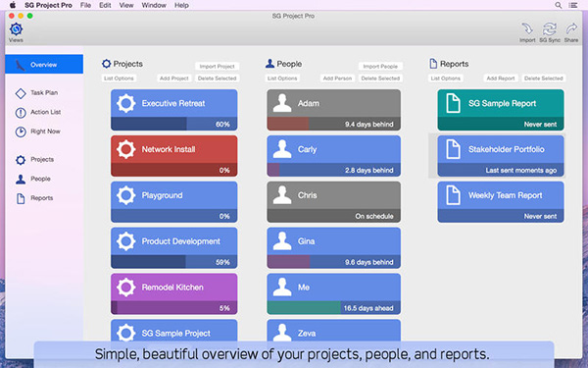Image resolution: width=588 pixels, height=368 pixels.
Task: Click the Add Report button
Action: point(501,79)
